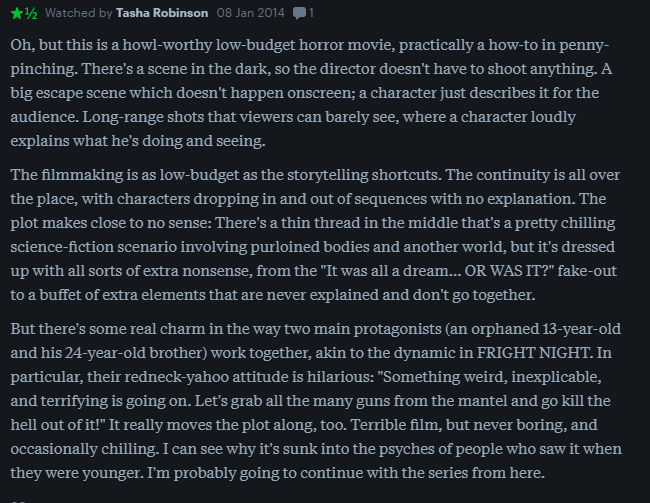Open the comment speech bubble icon

299,13
